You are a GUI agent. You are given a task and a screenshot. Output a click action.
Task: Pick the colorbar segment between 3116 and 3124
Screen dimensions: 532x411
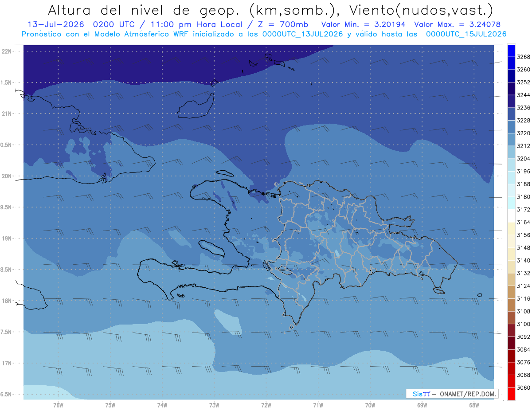pyautogui.click(x=511, y=292)
